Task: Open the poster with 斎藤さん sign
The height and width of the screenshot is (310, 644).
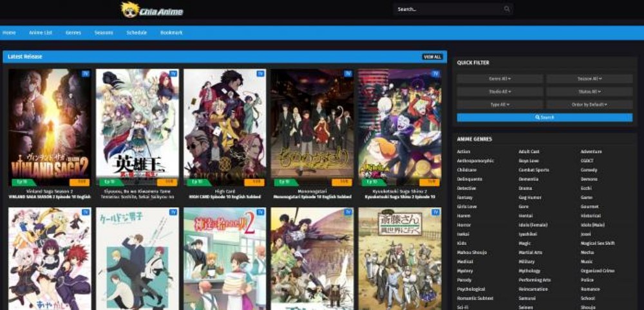Action: [400, 259]
